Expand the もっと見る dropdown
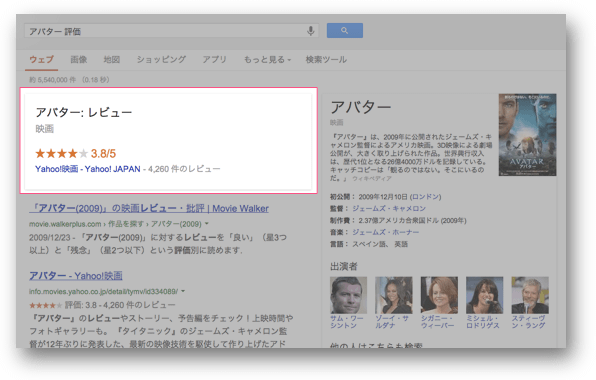This screenshot has height=380, width=596. pyautogui.click(x=267, y=60)
